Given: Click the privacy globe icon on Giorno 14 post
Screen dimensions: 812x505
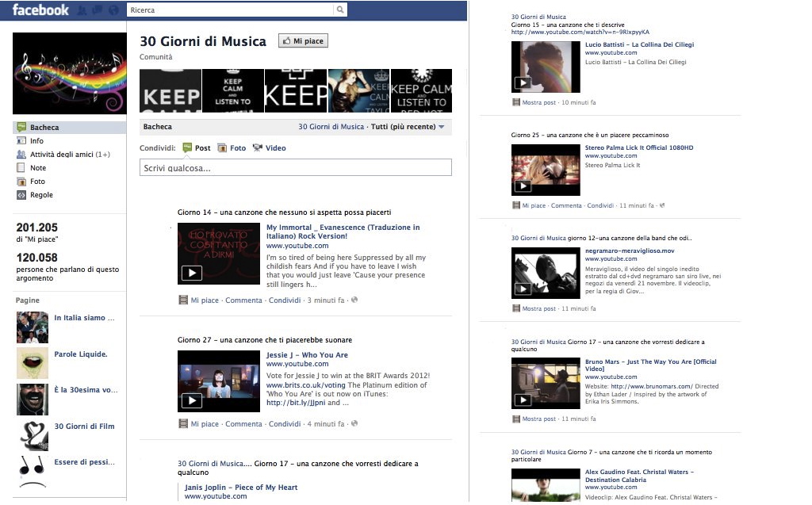Looking at the screenshot, I should click(354, 300).
